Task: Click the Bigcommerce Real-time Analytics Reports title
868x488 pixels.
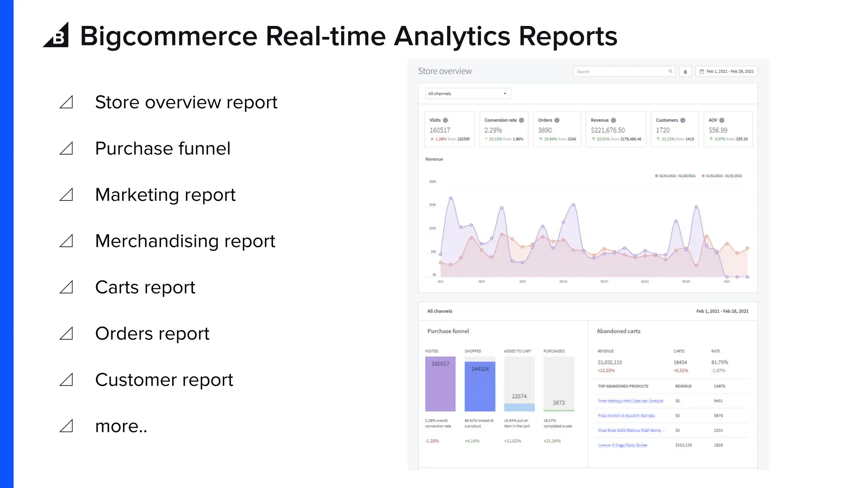Action: pyautogui.click(x=348, y=36)
